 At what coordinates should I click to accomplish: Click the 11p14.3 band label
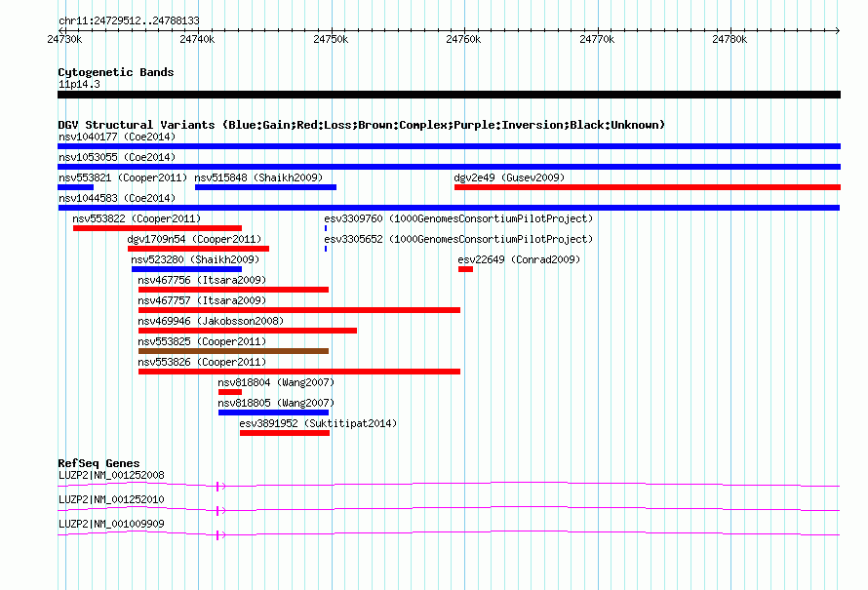point(79,84)
